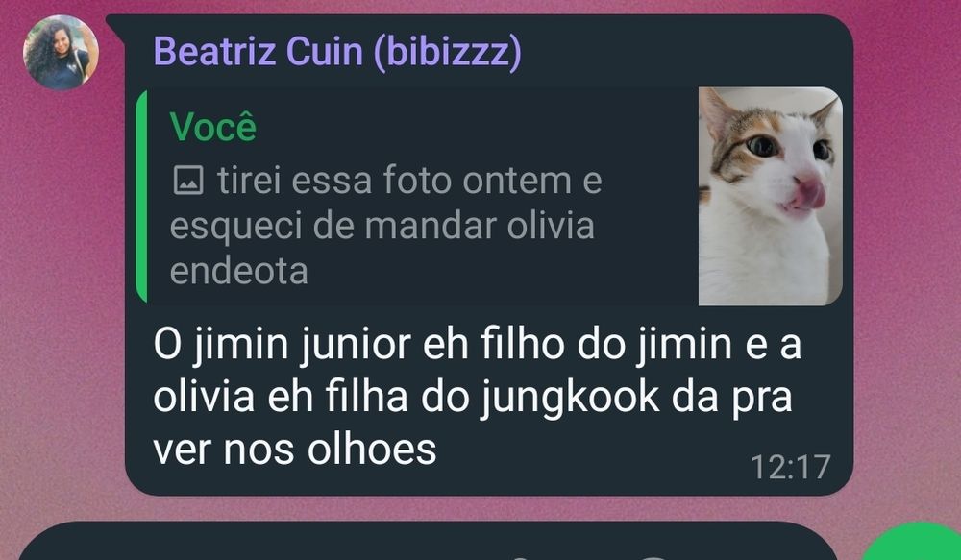Image resolution: width=961 pixels, height=560 pixels.
Task: Click the green vertical quote bar
Action: (141, 196)
